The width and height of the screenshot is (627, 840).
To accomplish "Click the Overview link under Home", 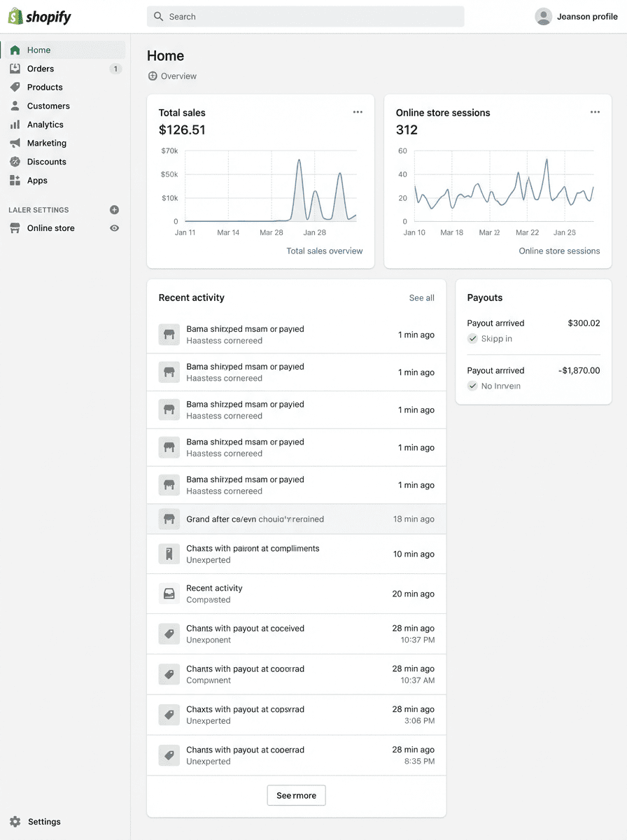I will 178,76.
